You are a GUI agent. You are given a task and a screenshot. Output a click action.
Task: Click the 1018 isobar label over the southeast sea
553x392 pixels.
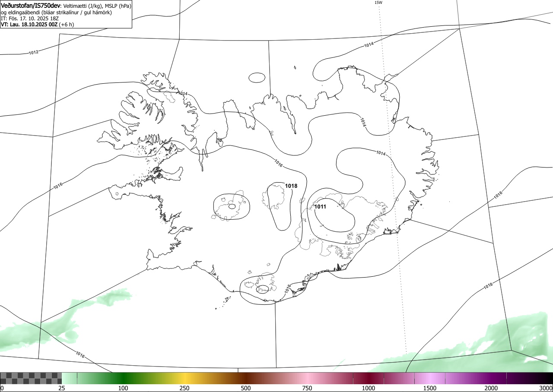click(488, 286)
